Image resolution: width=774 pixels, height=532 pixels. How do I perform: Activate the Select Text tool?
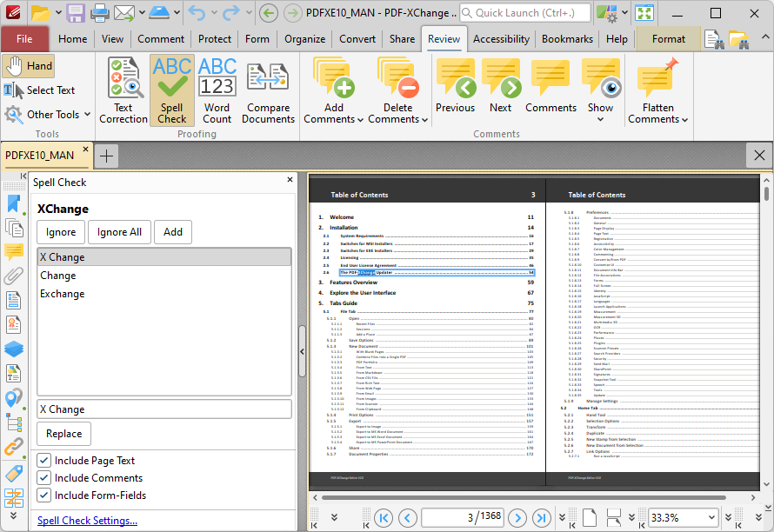[39, 90]
